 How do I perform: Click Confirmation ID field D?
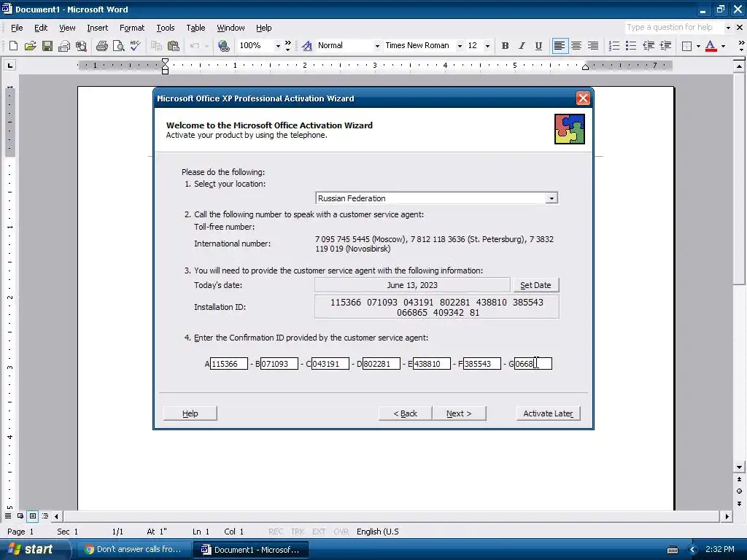[x=381, y=364]
